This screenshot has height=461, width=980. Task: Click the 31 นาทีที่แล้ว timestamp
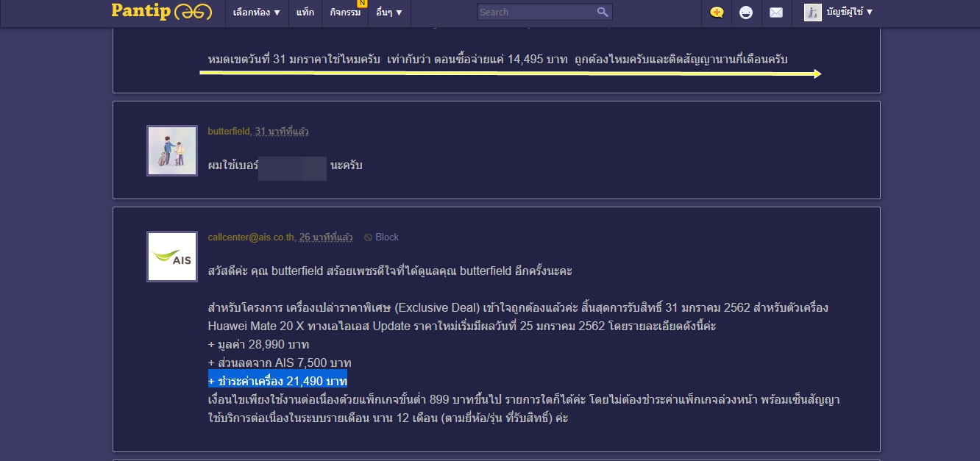coord(282,132)
